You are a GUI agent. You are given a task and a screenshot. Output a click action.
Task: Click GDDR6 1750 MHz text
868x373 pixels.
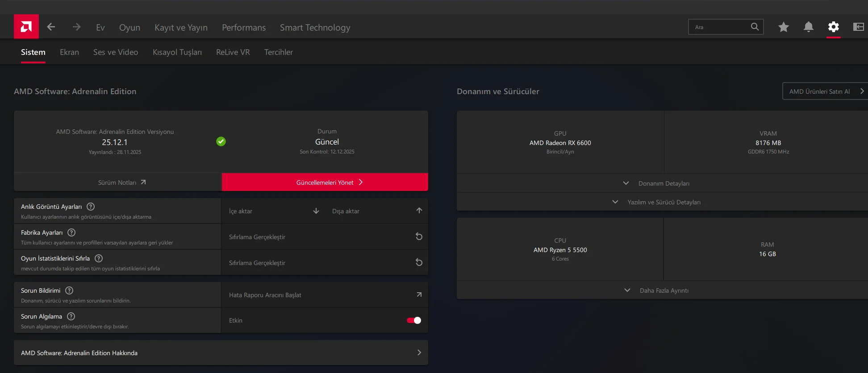(768, 152)
